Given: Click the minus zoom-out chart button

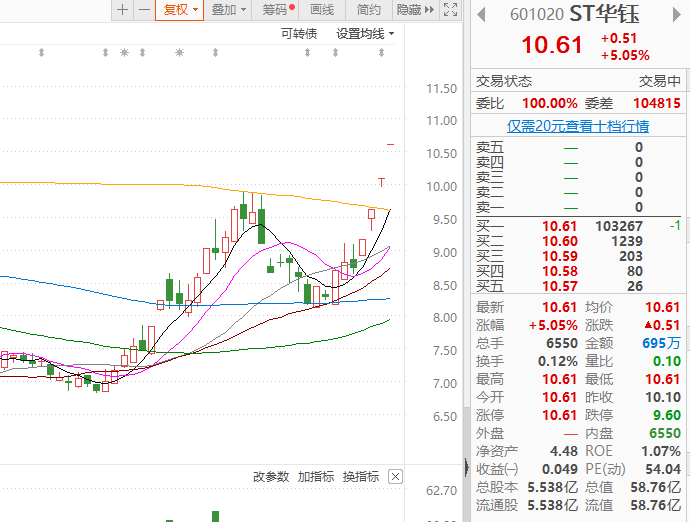Looking at the screenshot, I should pos(144,10).
